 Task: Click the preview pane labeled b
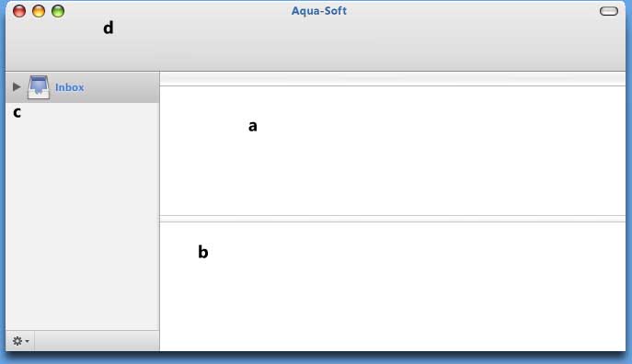tap(393, 286)
